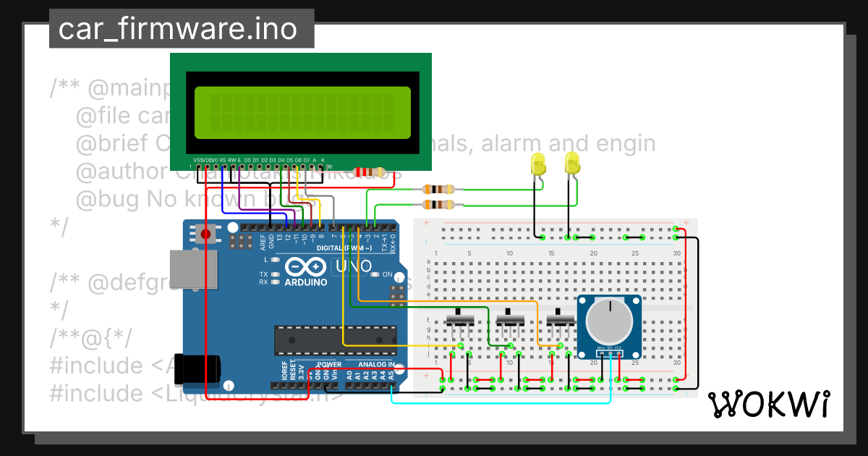Click the ICSP header pins near ON
Screen dimensions: 868x456
[396, 295]
